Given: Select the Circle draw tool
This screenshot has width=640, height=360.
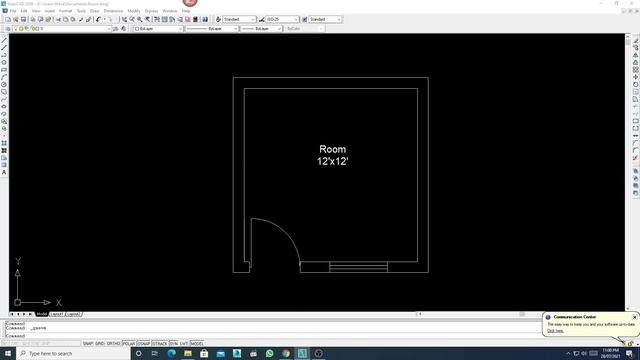Looking at the screenshot, I should (x=4, y=84).
